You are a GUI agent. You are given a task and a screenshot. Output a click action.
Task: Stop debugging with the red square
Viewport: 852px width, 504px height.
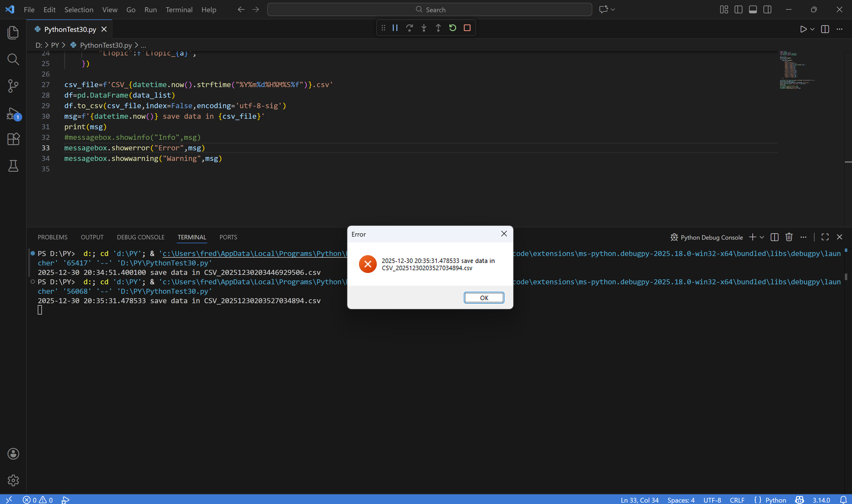pos(467,28)
